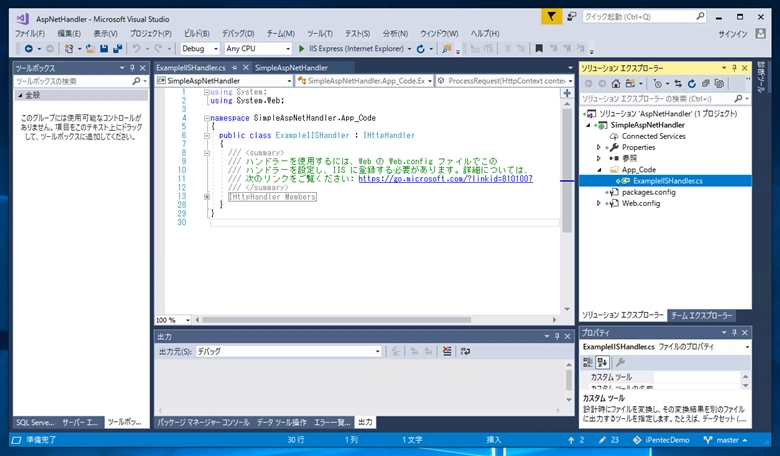Click the Undo arrow icon
Viewport: 780px width, 456px height.
pos(136,49)
